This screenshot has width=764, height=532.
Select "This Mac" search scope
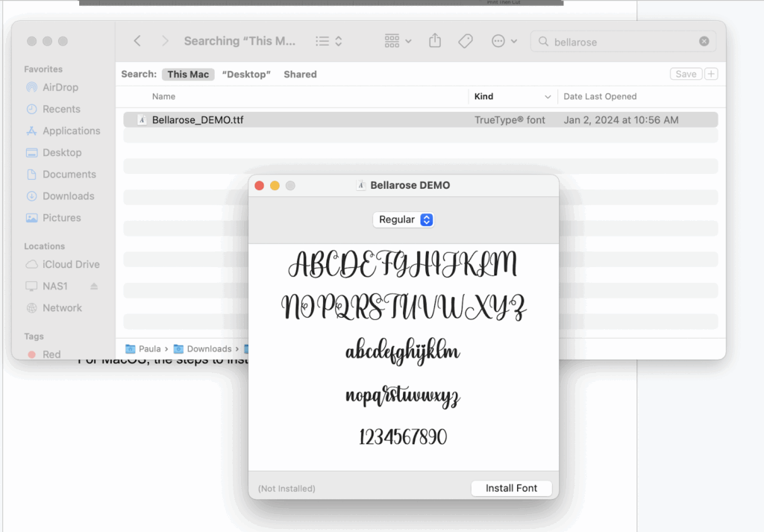(188, 75)
